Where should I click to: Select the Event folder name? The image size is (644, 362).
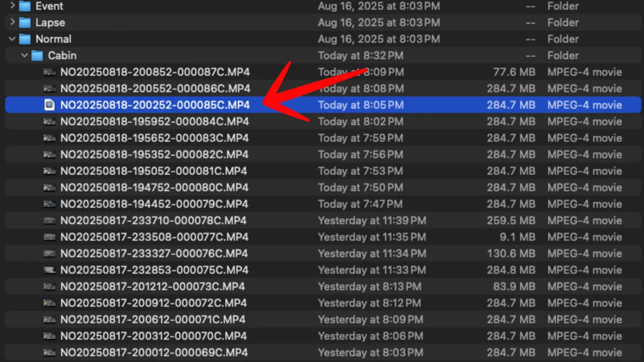pos(49,6)
